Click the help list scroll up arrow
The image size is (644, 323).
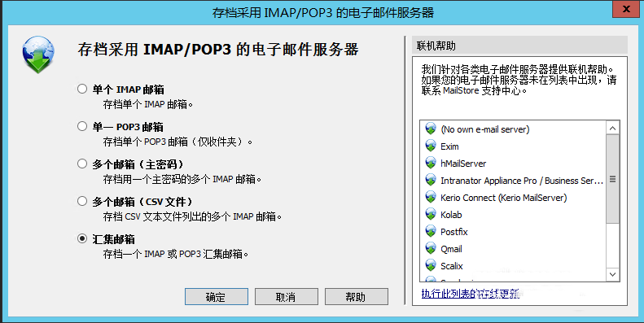coord(612,128)
